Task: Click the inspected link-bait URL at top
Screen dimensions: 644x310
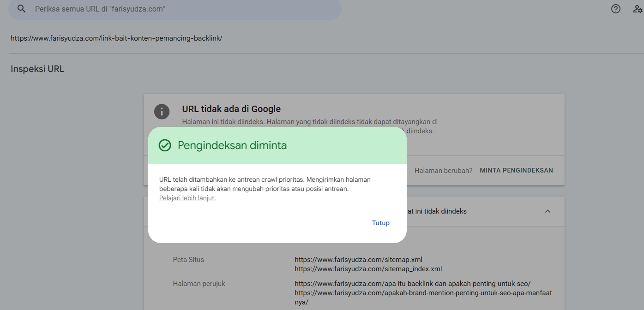Action: (x=116, y=38)
